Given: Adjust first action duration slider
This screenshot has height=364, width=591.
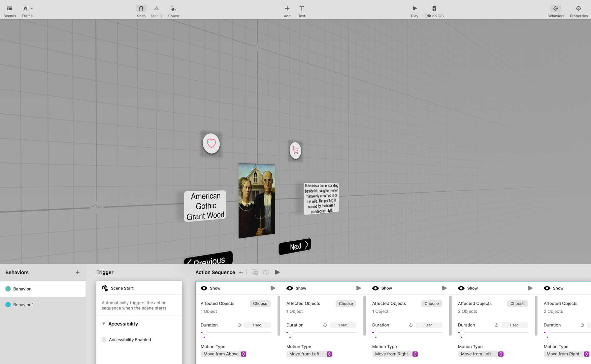Looking at the screenshot, I should (205, 332).
